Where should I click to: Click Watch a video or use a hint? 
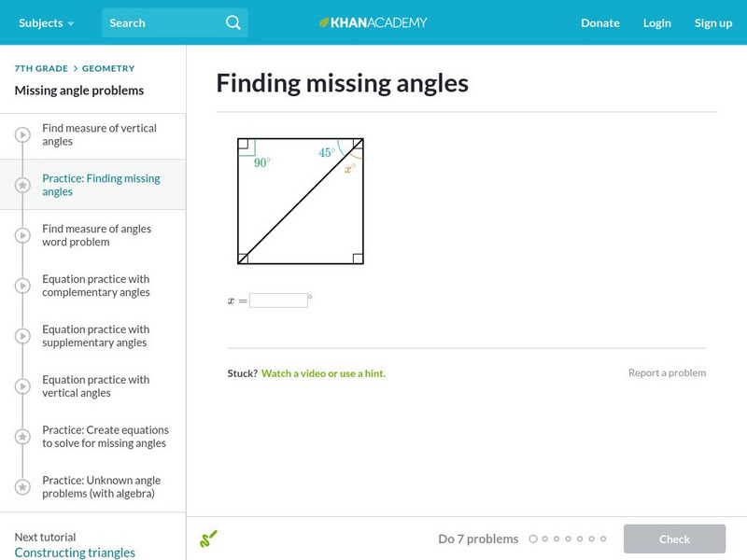coord(323,373)
